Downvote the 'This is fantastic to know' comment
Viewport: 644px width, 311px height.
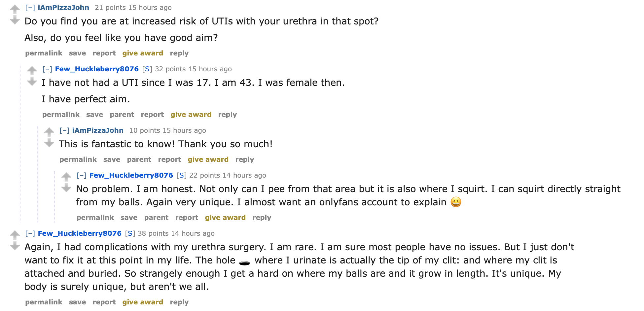[49, 143]
